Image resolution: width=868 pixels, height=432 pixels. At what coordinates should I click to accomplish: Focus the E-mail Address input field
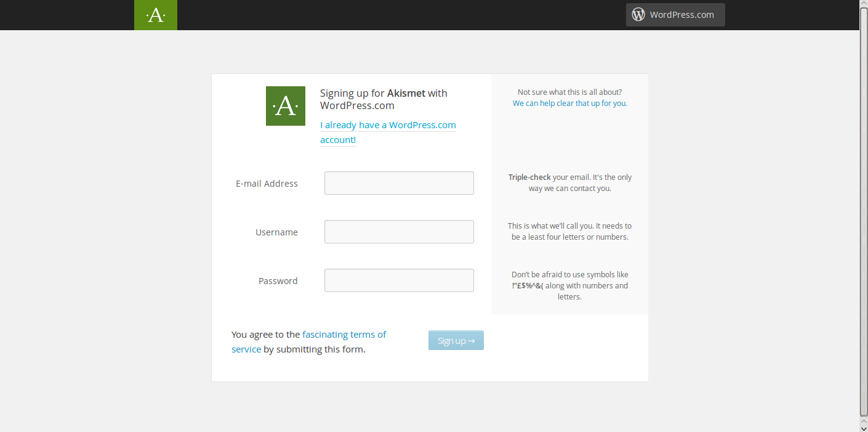click(399, 183)
